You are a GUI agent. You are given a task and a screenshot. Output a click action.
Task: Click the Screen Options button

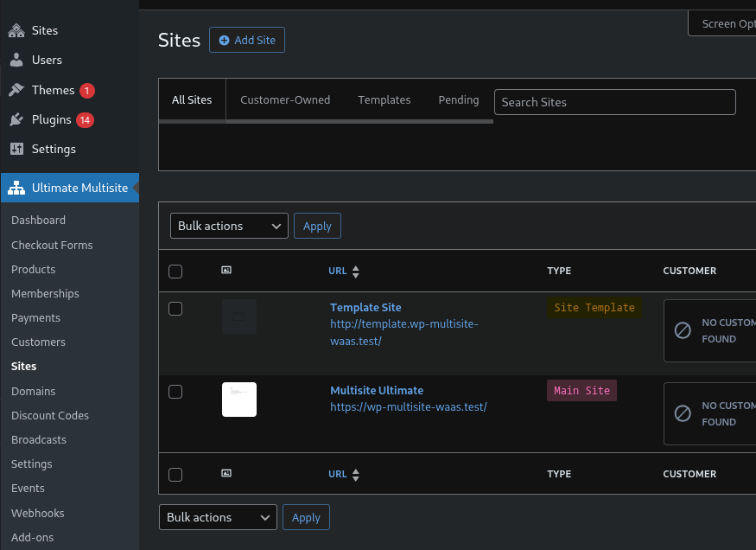729,23
